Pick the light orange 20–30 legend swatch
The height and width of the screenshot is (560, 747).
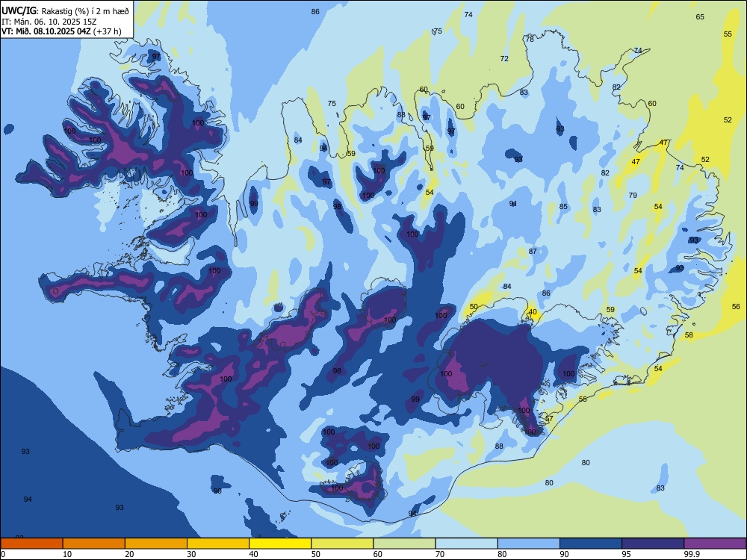[156, 544]
